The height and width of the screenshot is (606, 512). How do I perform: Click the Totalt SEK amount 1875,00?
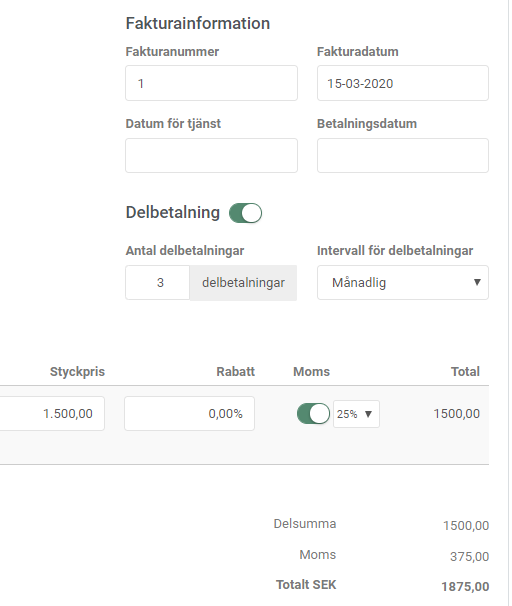point(465,587)
